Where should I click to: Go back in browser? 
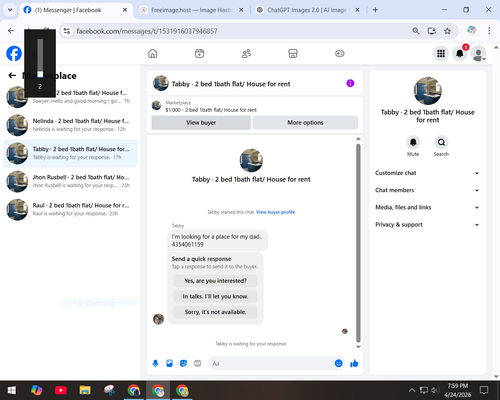click(11, 31)
